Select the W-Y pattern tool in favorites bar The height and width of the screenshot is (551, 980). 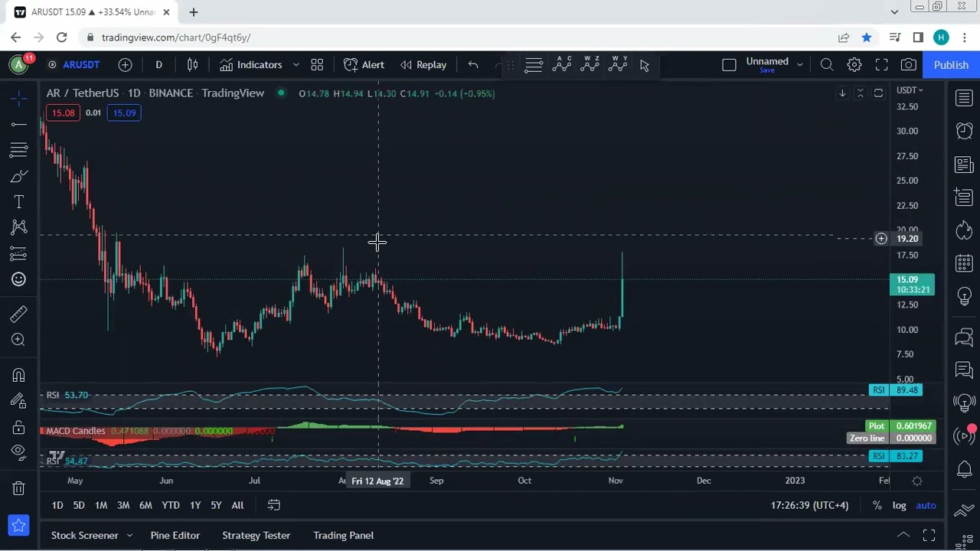[x=618, y=64]
